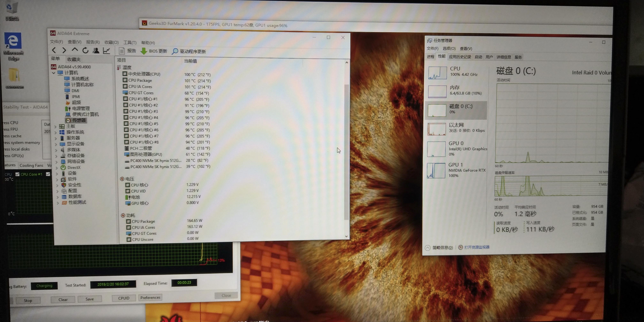Click Stop button in Stability Test
This screenshot has height=322, width=644.
click(x=28, y=300)
